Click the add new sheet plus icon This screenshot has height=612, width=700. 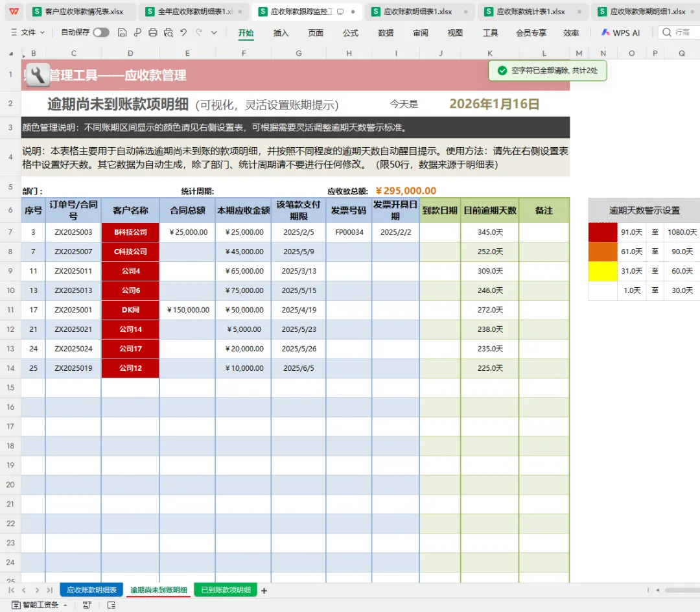pos(264,591)
